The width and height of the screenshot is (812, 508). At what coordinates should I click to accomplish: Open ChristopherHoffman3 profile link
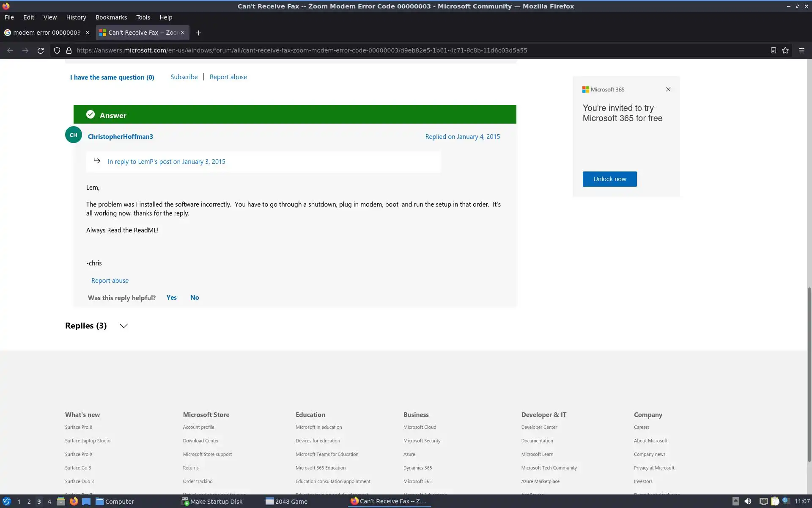pyautogui.click(x=120, y=136)
